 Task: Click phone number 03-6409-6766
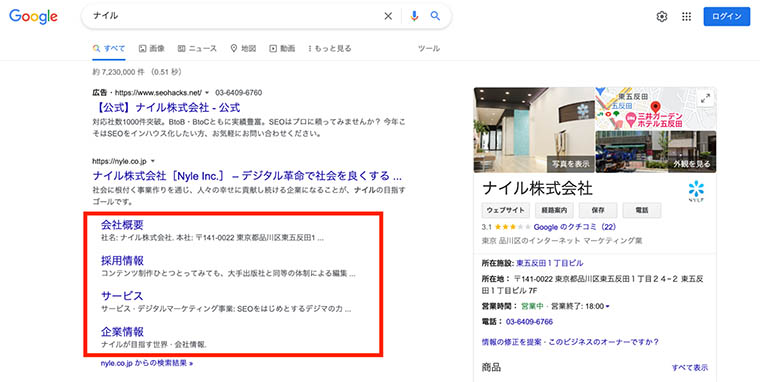pyautogui.click(x=529, y=322)
